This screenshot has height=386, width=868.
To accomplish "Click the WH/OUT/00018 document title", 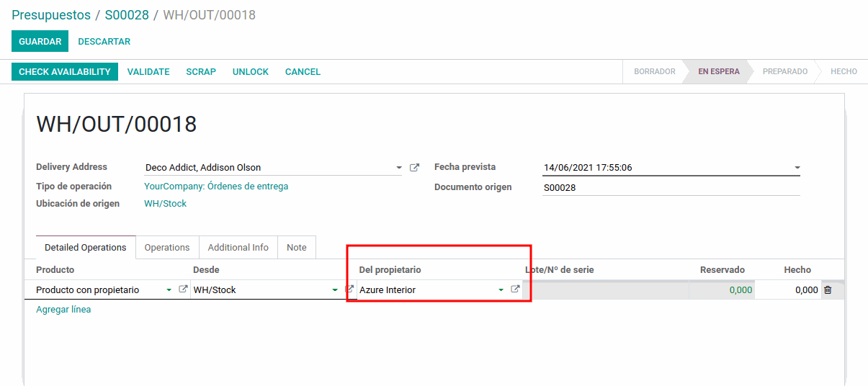I will (117, 124).
